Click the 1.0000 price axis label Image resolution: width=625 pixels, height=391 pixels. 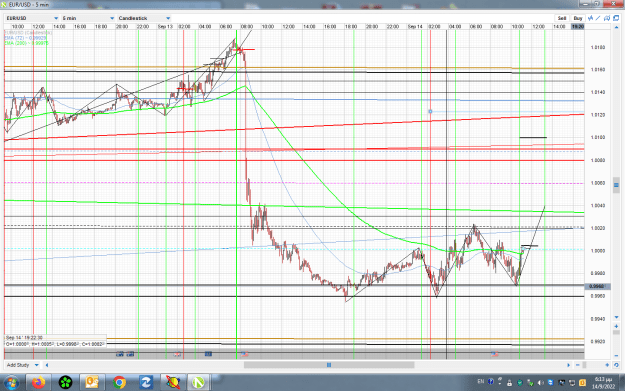(597, 251)
